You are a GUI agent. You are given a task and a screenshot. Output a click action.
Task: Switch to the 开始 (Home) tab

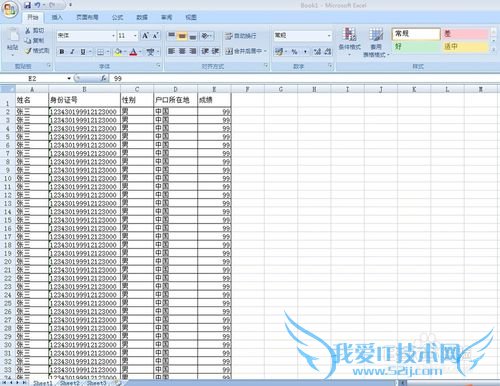33,18
